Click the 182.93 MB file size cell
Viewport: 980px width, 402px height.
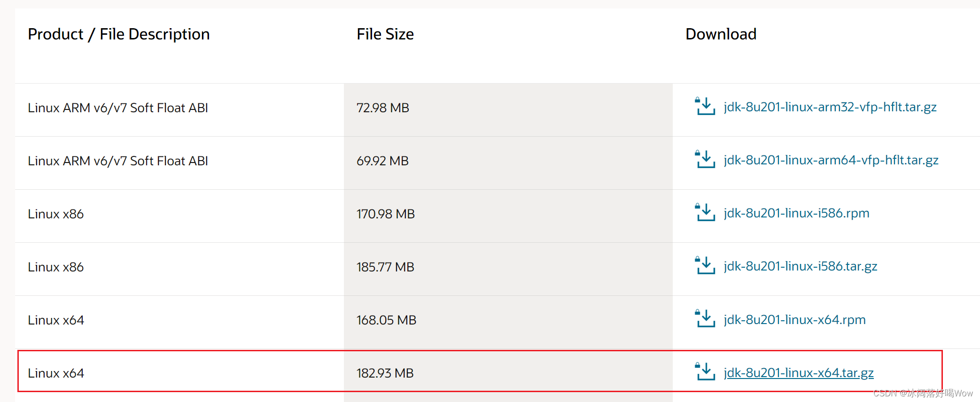pos(385,372)
